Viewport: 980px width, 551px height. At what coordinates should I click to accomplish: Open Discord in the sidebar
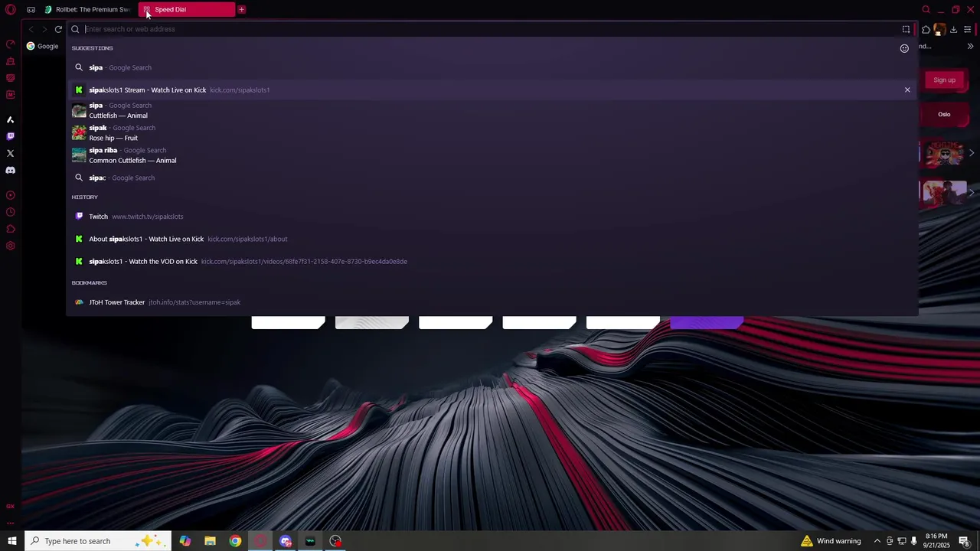(x=11, y=170)
